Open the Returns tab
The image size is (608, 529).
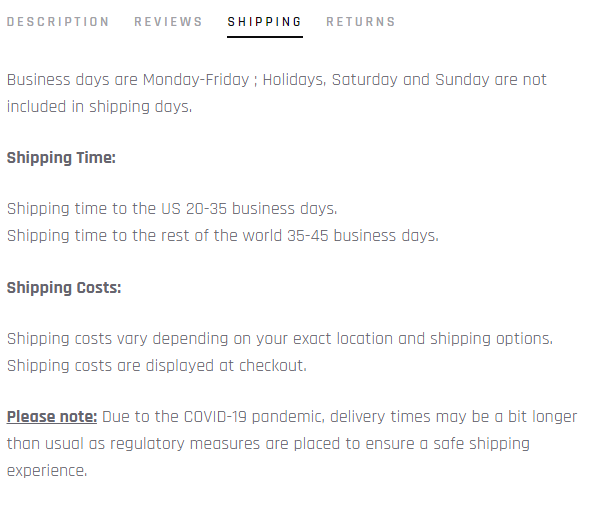point(361,22)
